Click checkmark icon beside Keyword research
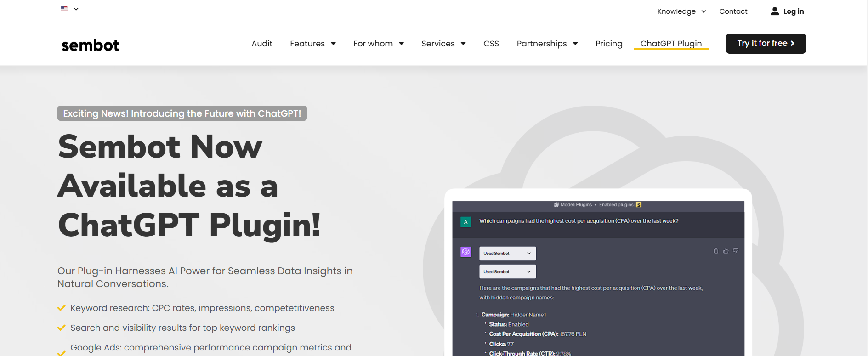The height and width of the screenshot is (356, 868). click(x=61, y=308)
